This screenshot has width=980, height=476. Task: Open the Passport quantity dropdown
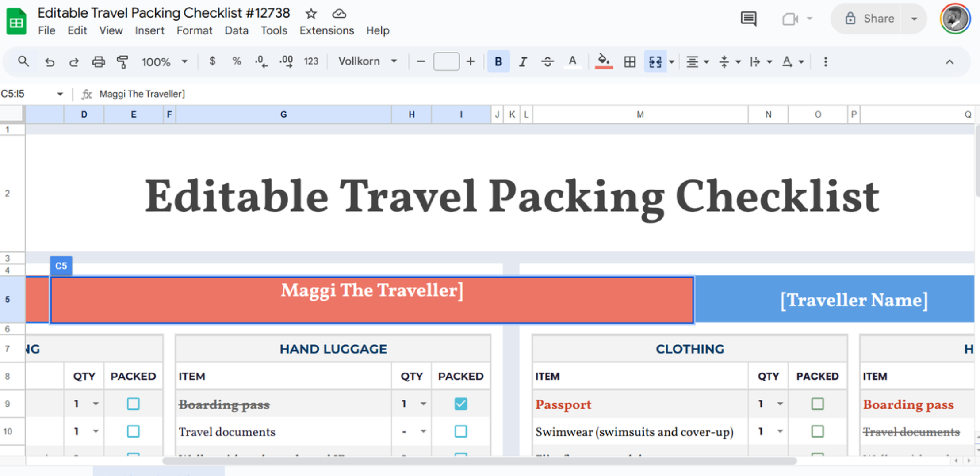click(780, 404)
